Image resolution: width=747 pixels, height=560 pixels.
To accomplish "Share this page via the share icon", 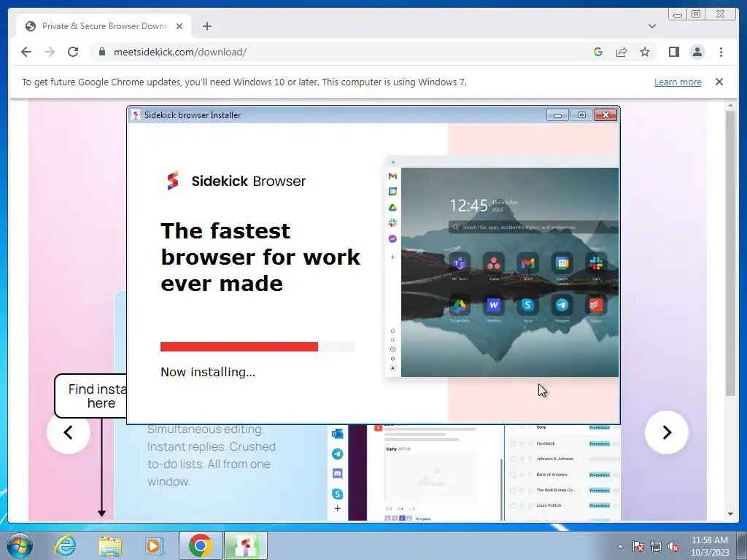I will 622,52.
